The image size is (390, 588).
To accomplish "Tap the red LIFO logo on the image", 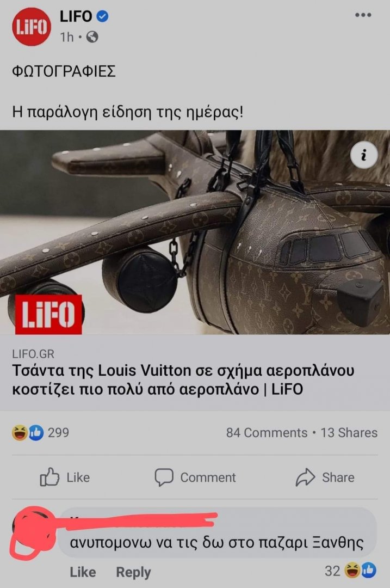I will (x=48, y=314).
